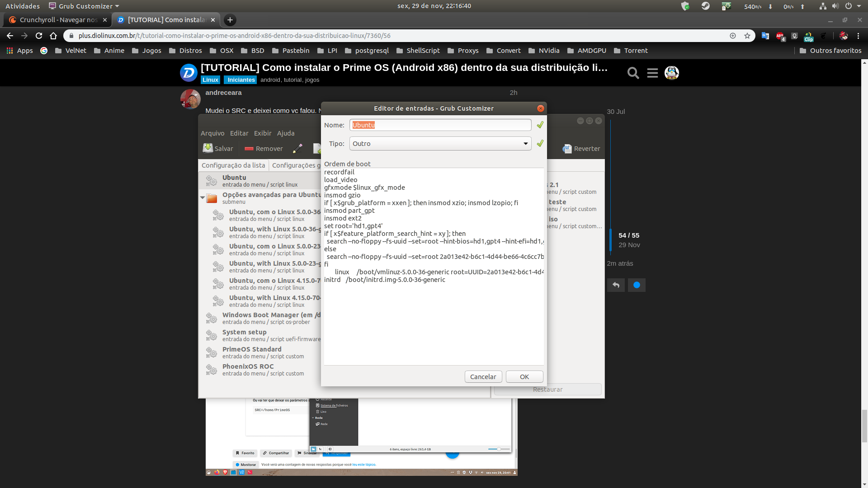The height and width of the screenshot is (488, 868).
Task: Click the Grub Customizer taskbar icon
Action: (53, 6)
